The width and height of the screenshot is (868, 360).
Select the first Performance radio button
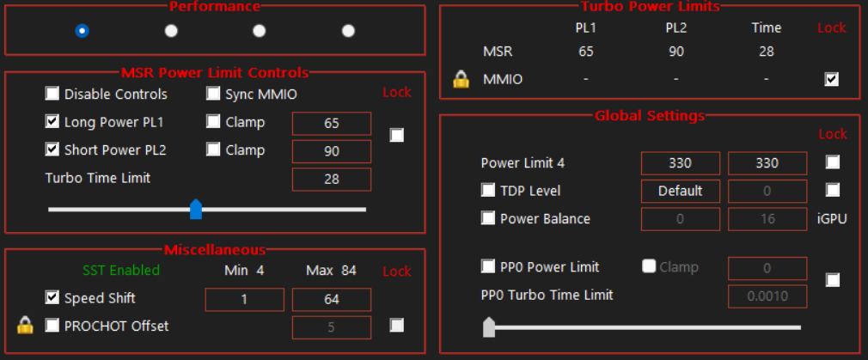click(x=82, y=31)
